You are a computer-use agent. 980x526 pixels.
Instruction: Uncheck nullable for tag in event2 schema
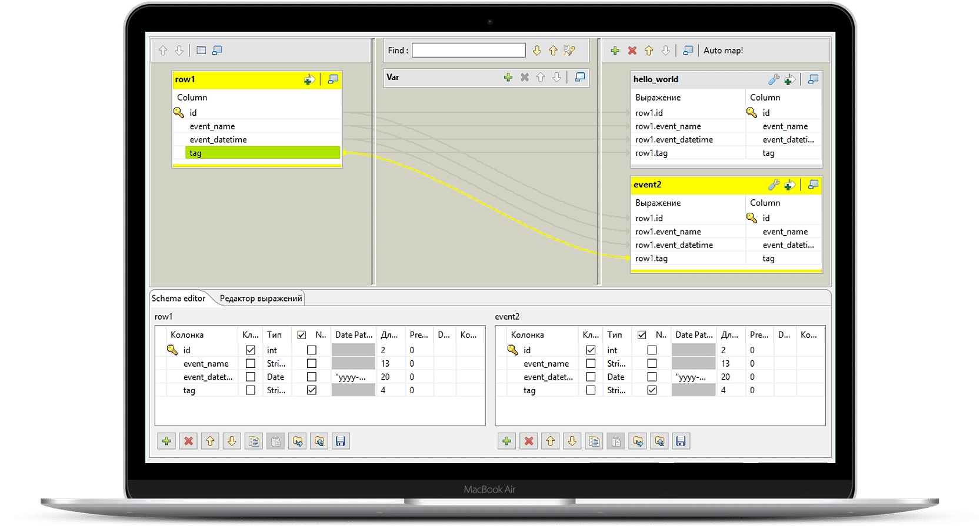652,390
